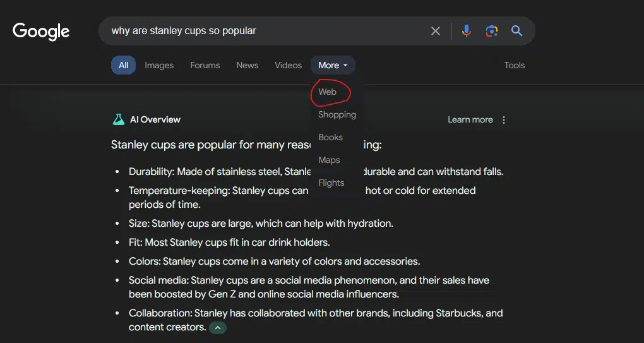Switch to the Images tab

[x=159, y=65]
